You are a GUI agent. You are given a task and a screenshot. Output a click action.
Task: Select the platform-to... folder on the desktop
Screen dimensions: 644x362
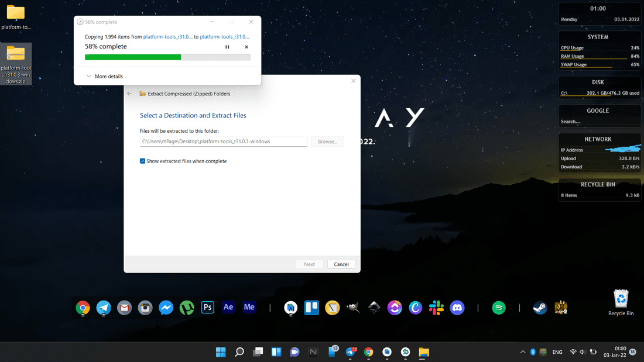(16, 17)
